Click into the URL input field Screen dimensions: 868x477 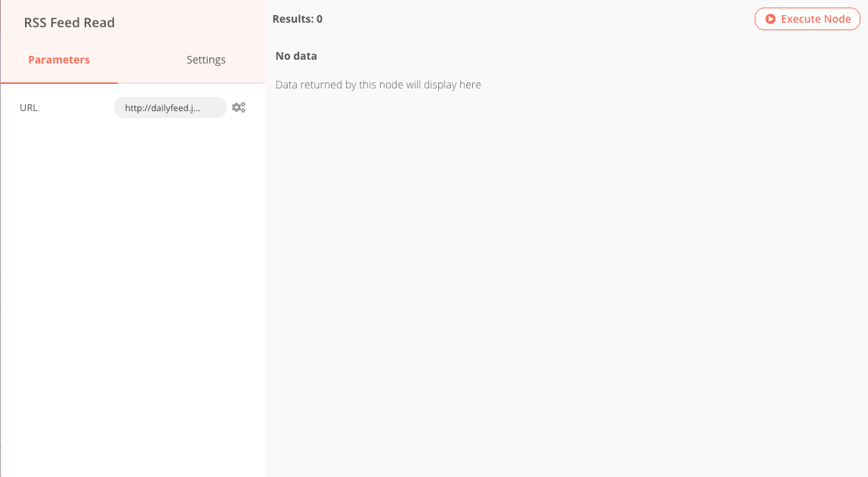pos(170,107)
